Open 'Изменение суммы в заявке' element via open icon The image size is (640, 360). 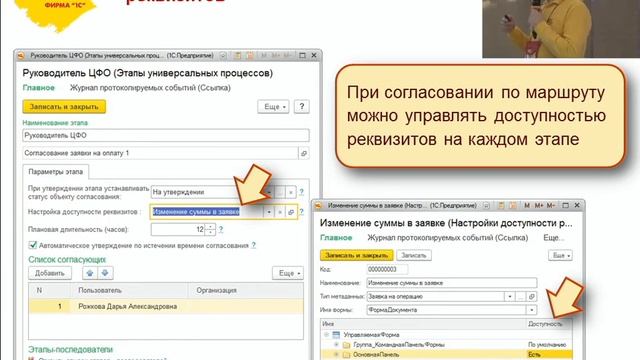(x=291, y=212)
